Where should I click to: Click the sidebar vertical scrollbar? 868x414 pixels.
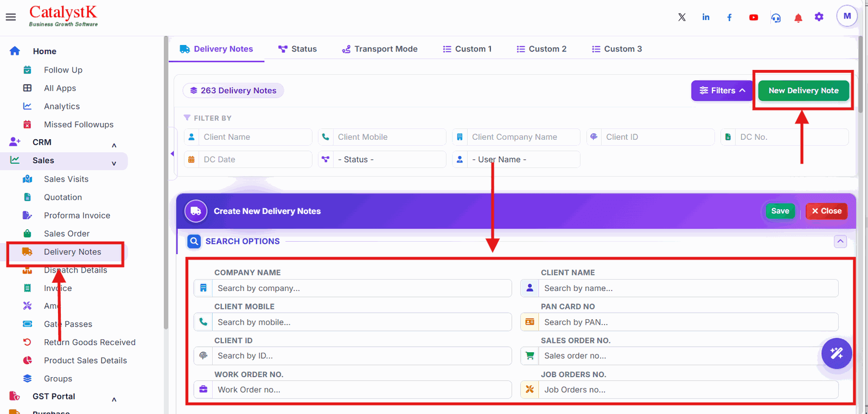click(166, 183)
